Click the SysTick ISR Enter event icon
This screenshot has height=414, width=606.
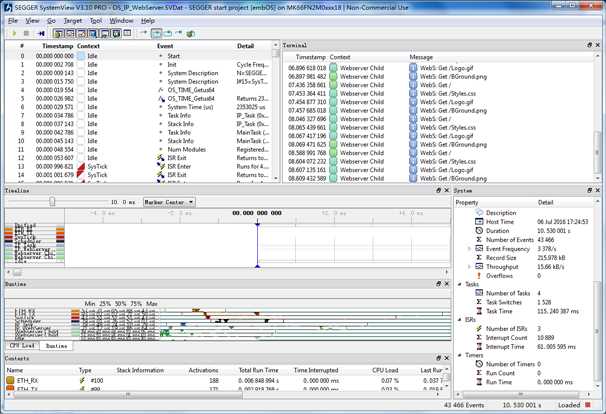[x=161, y=166]
